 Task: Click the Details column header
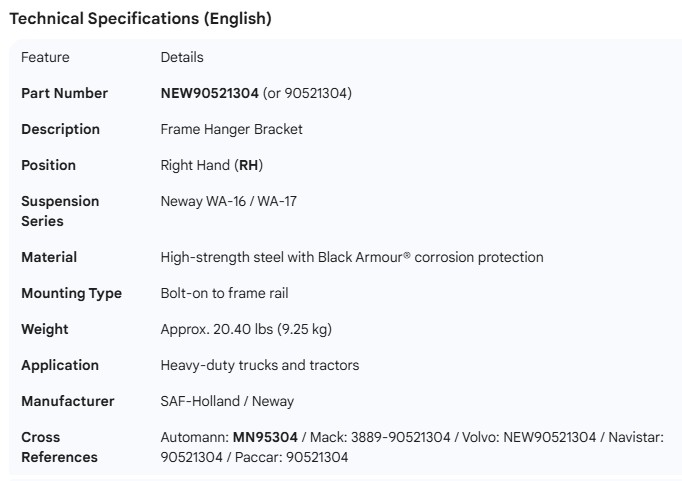[x=182, y=57]
